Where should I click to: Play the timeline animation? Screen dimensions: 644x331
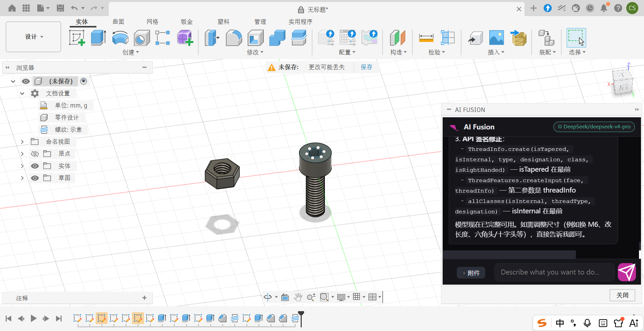click(x=34, y=318)
